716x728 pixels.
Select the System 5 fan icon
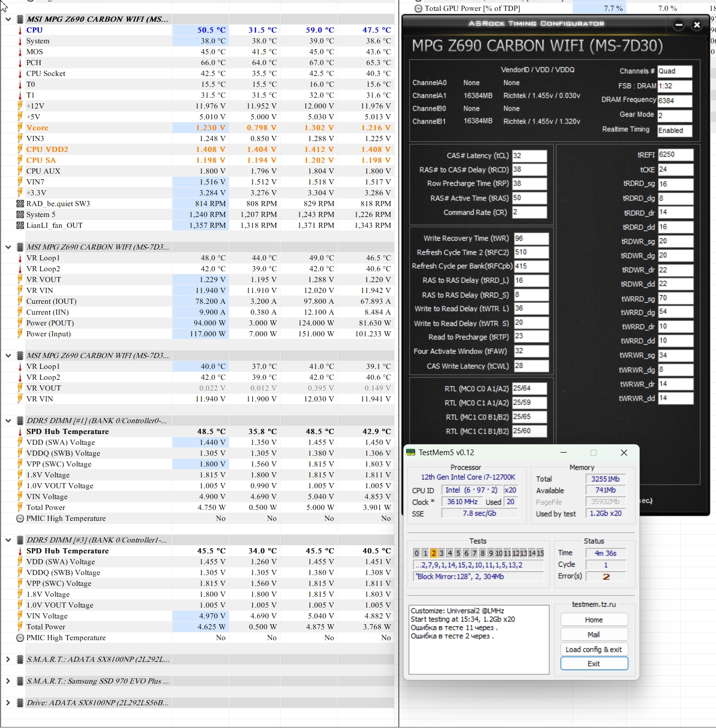(20, 214)
